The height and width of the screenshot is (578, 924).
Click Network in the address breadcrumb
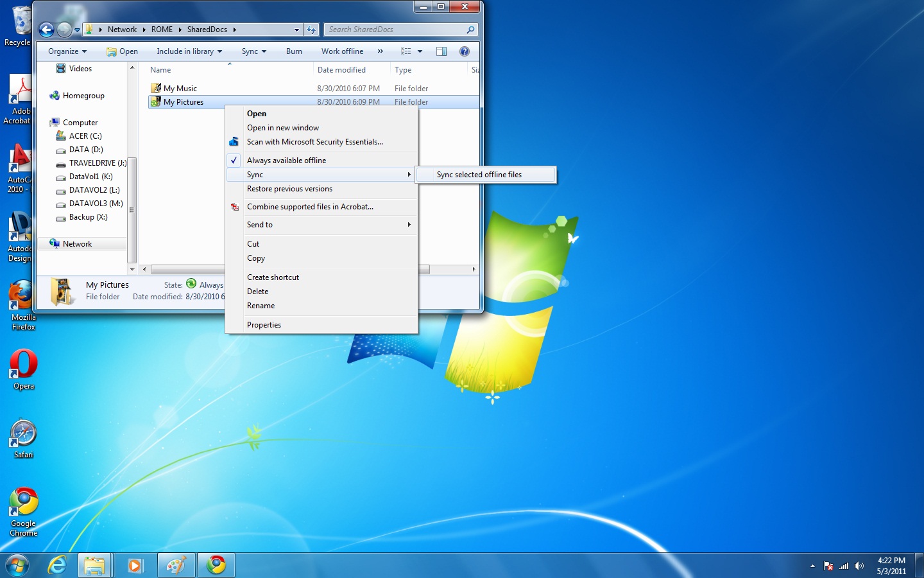(x=122, y=30)
